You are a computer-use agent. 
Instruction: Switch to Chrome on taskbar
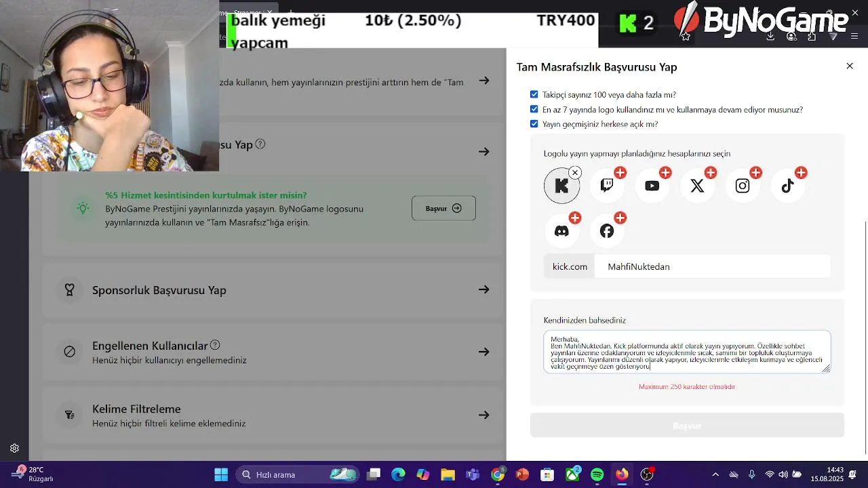[x=498, y=474]
